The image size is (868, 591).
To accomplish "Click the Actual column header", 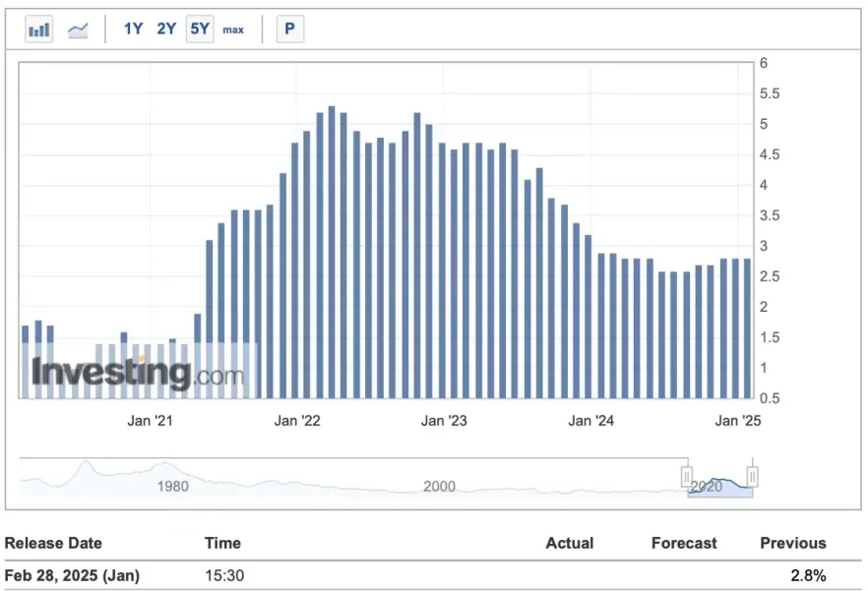I will click(570, 543).
